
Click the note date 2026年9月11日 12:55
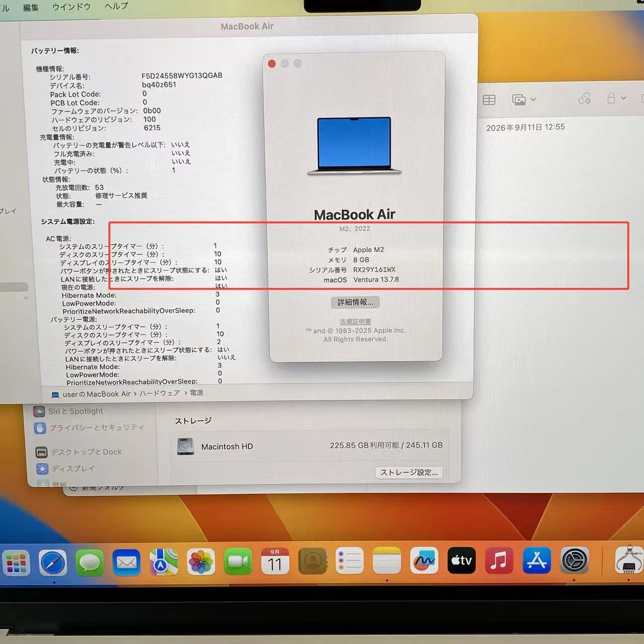click(526, 127)
